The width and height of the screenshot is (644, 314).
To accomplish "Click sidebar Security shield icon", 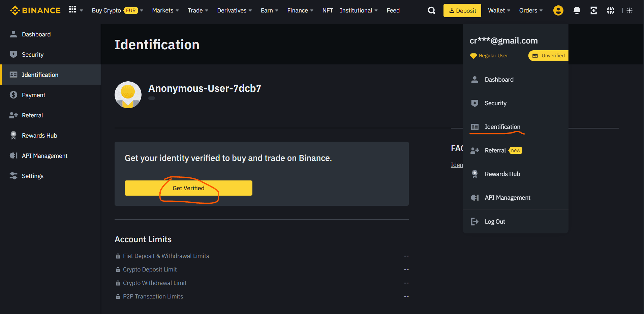I will point(13,54).
